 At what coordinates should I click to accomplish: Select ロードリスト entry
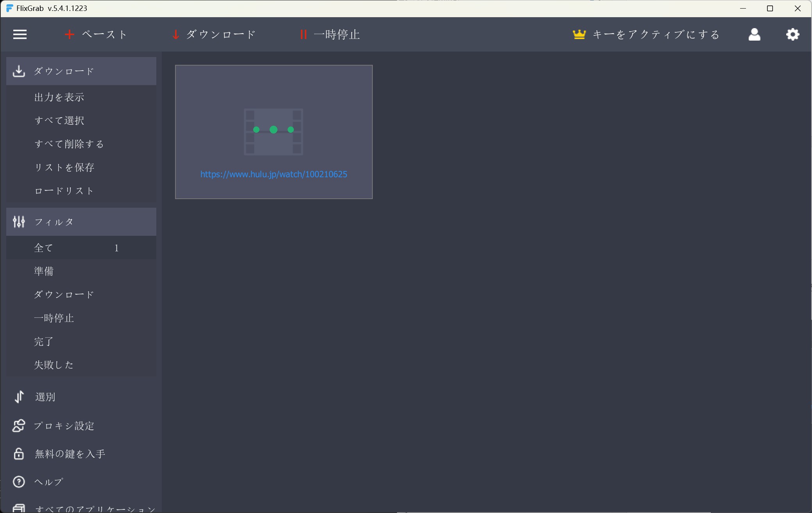pyautogui.click(x=81, y=191)
